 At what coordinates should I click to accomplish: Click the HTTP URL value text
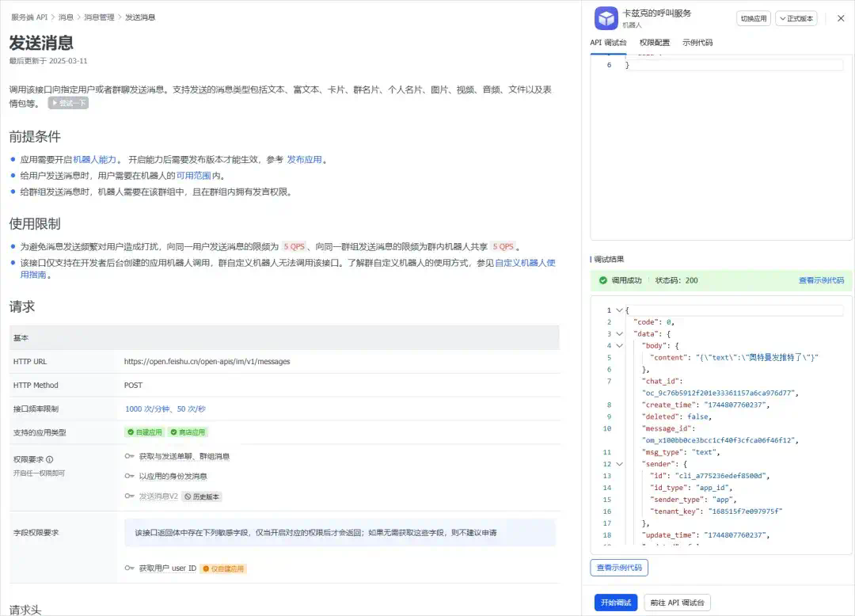pyautogui.click(x=207, y=361)
